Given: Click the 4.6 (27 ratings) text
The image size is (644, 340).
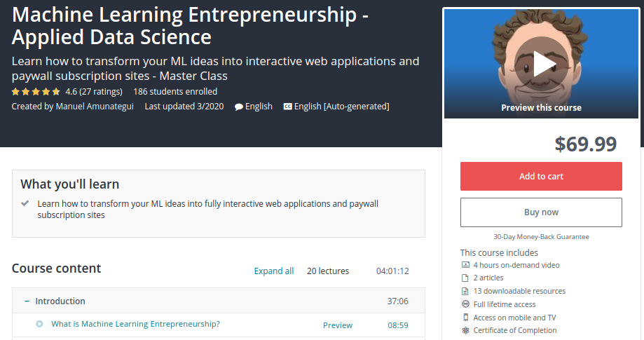Looking at the screenshot, I should 94,92.
